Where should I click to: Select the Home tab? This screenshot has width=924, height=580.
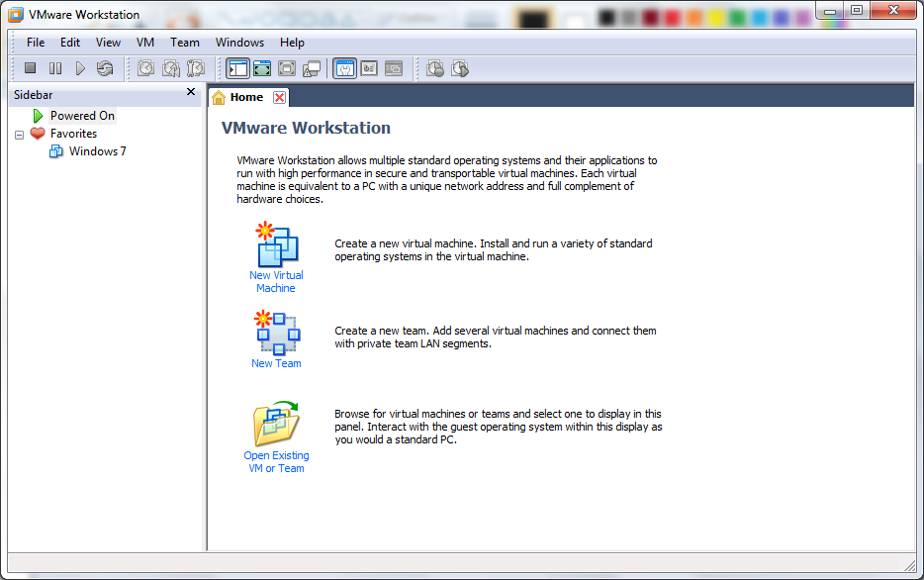(x=247, y=97)
